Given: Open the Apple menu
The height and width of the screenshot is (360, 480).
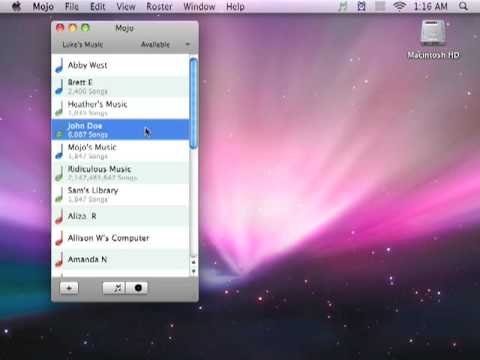Looking at the screenshot, I should (16, 6).
